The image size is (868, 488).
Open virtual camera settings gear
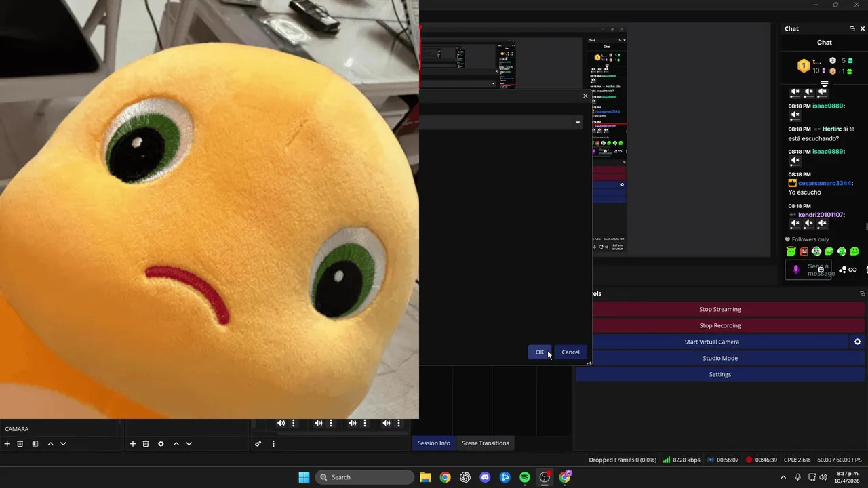click(858, 342)
